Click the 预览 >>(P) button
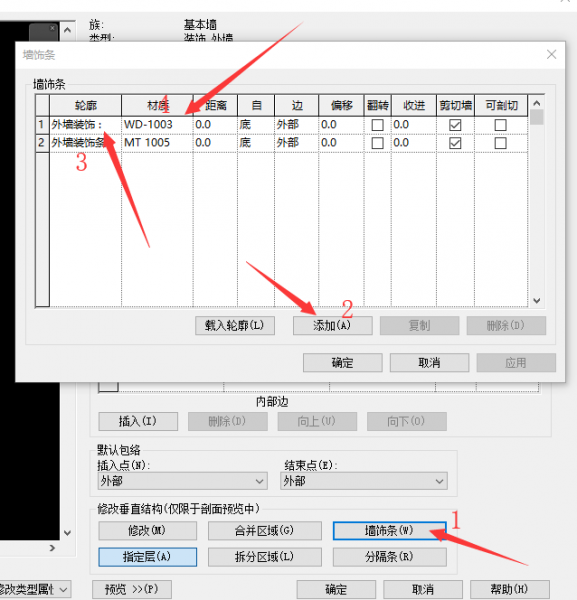This screenshot has height=600, width=577. click(x=132, y=589)
